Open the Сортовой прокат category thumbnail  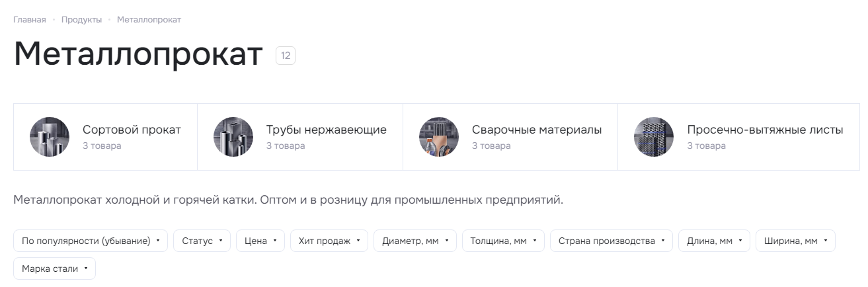click(x=50, y=137)
